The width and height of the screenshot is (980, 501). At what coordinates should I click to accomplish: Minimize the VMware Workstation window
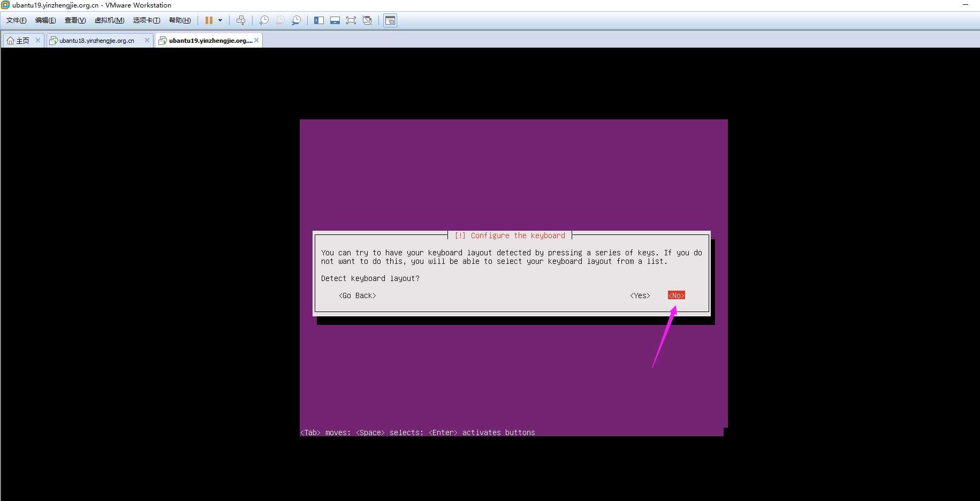[966, 5]
